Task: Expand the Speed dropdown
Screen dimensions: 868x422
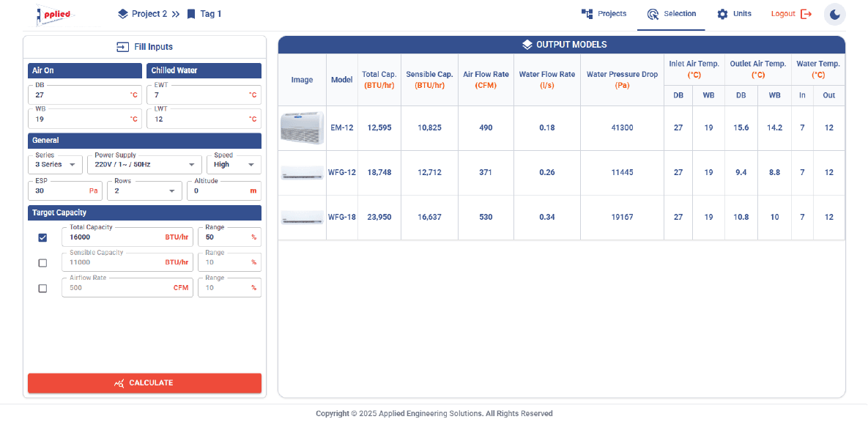Action: (x=234, y=165)
